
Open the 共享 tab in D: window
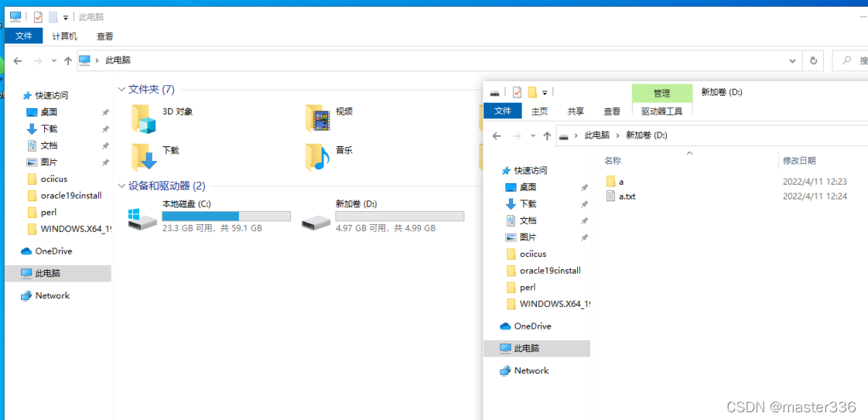tap(576, 111)
